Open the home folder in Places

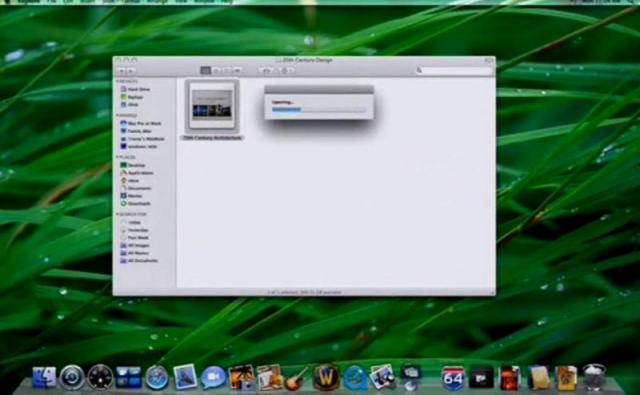130,180
